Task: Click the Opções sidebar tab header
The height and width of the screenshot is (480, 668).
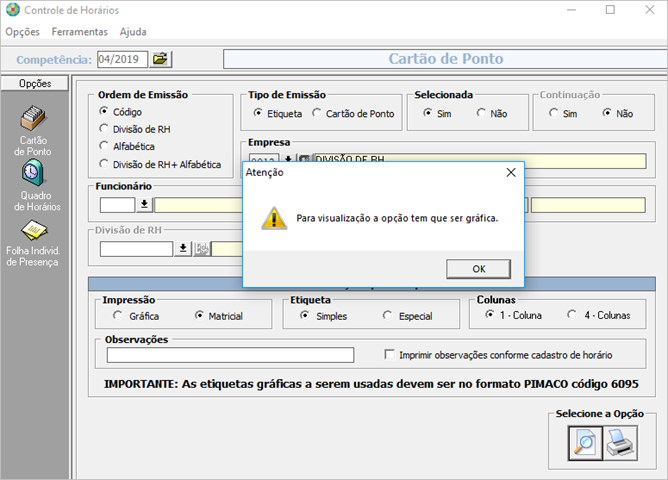Action: [x=35, y=83]
